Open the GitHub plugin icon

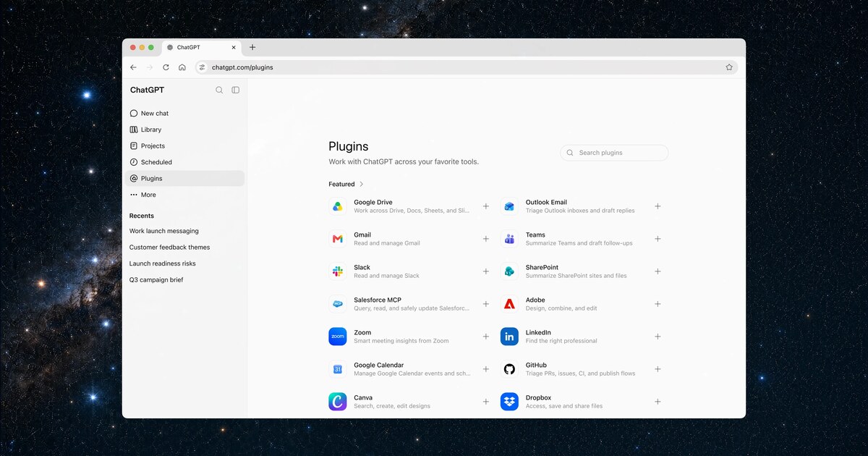[x=509, y=369]
